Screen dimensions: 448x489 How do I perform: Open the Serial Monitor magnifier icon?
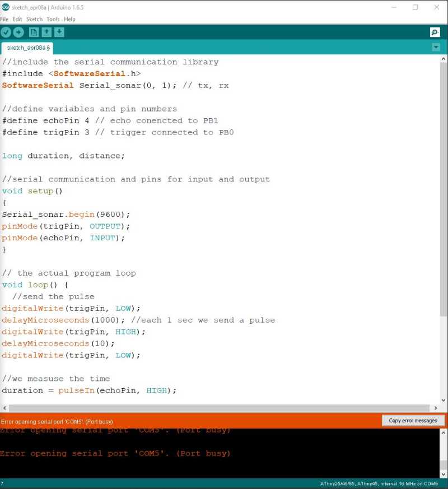(435, 32)
